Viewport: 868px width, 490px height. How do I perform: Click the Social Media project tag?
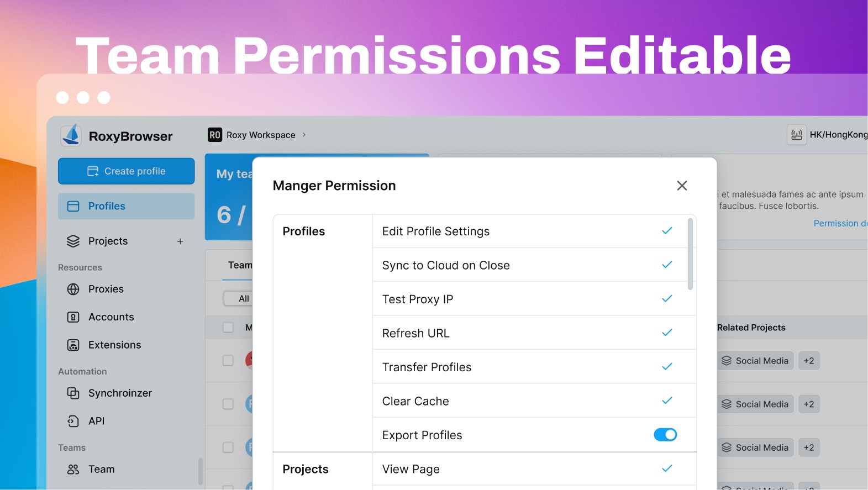pos(755,361)
